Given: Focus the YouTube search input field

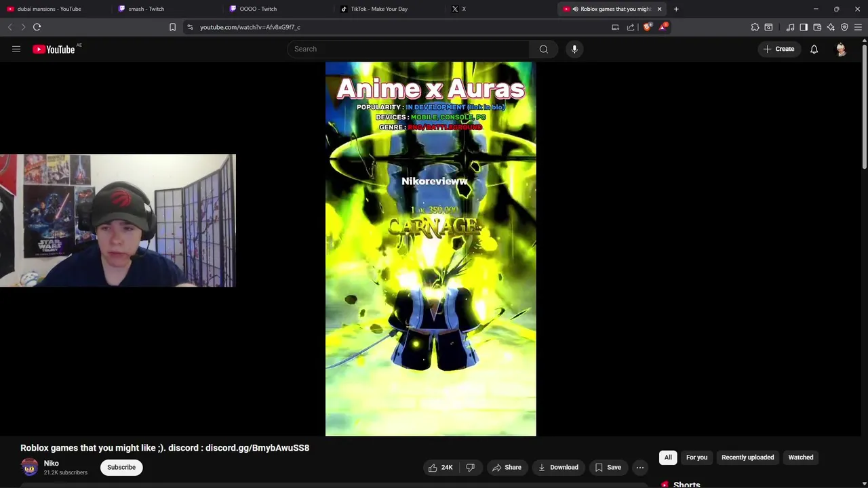Looking at the screenshot, I should click(408, 49).
